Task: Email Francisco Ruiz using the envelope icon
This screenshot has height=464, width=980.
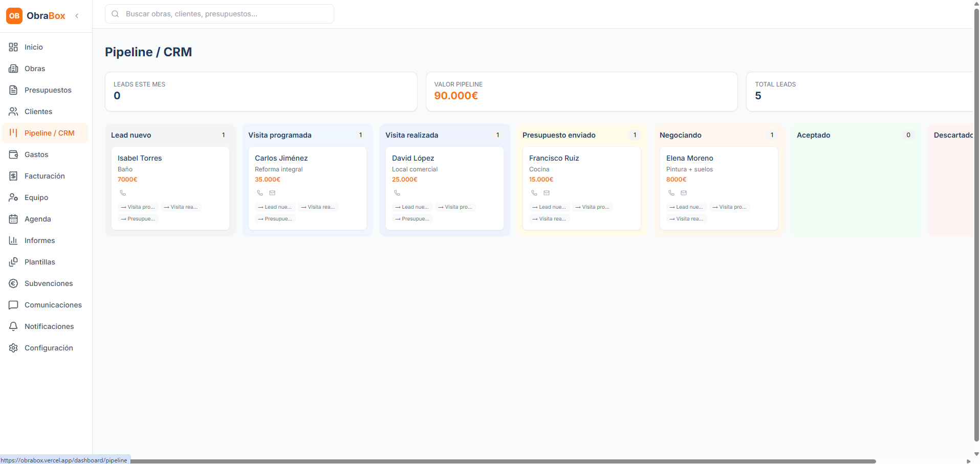Action: (x=547, y=193)
